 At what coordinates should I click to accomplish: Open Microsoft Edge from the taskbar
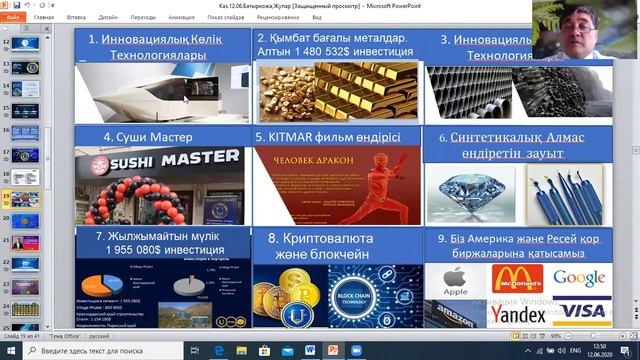pyautogui.click(x=218, y=351)
